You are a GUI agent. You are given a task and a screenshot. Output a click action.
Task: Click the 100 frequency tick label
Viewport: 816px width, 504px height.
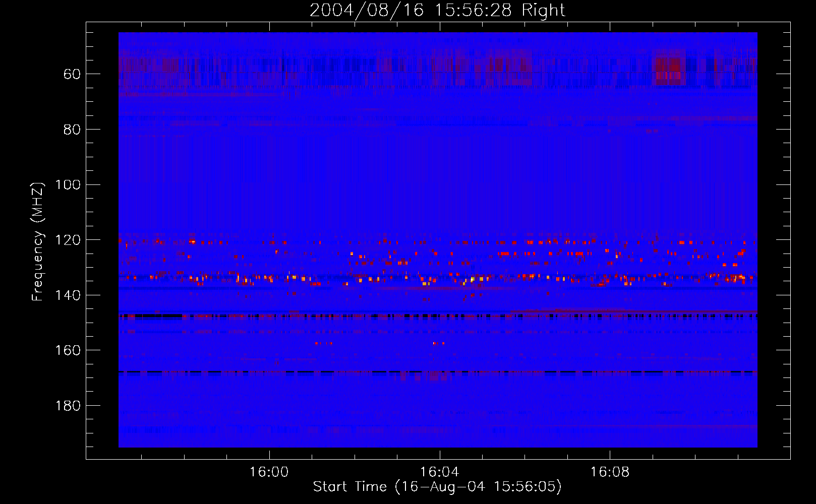coord(68,185)
